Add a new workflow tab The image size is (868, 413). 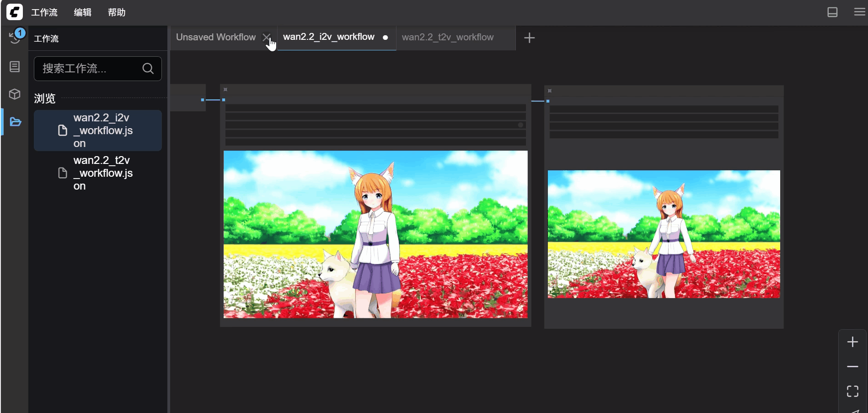pos(529,38)
